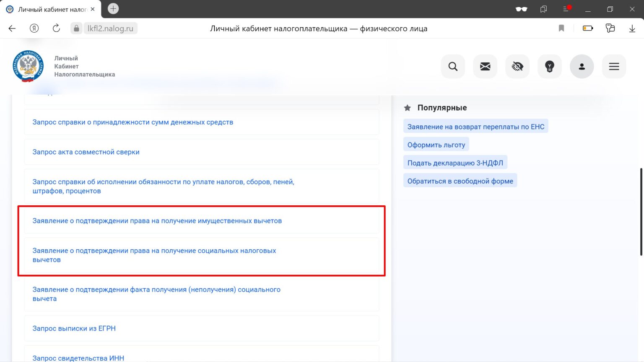Open browser downloads arrow icon

632,28
